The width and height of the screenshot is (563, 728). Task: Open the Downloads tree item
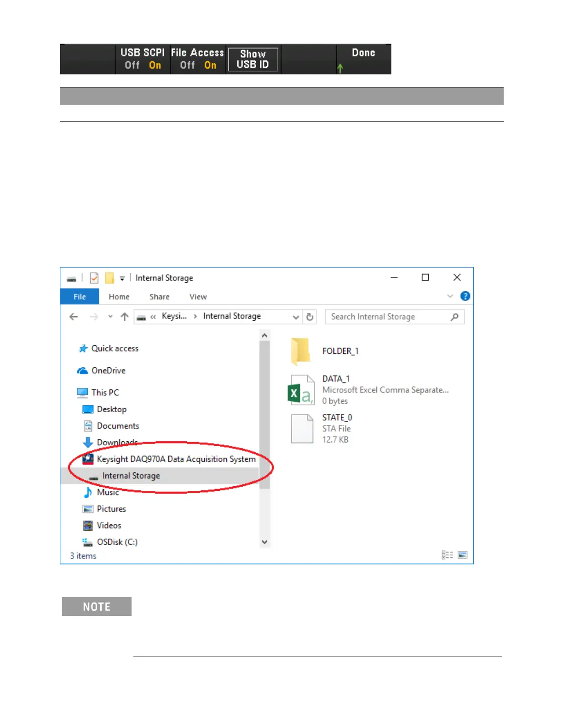(x=117, y=442)
